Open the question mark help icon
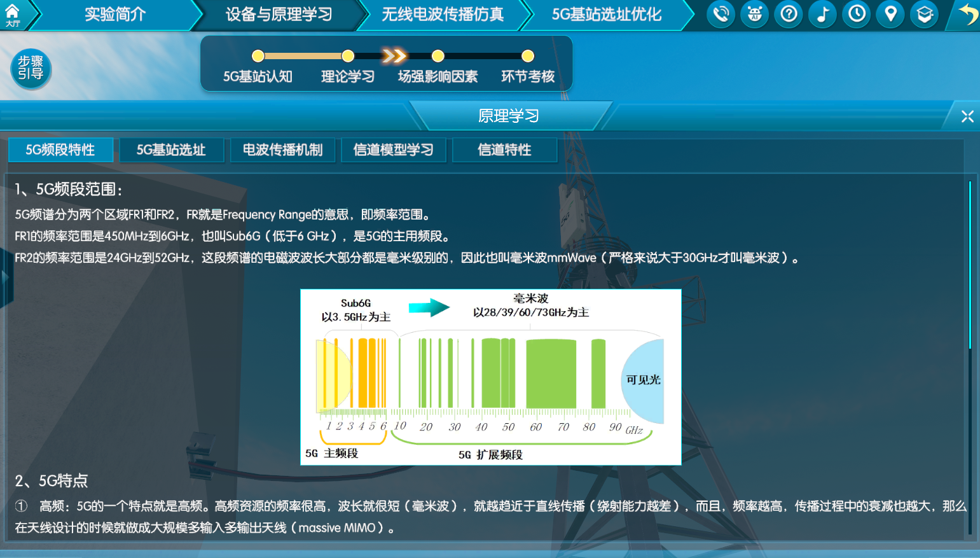 (789, 14)
